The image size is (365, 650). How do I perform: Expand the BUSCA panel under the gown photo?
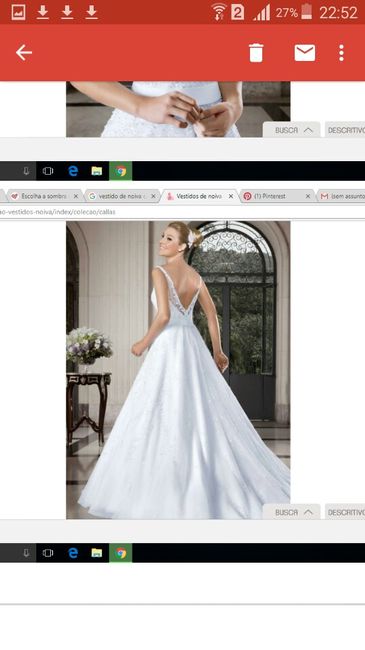[x=292, y=512]
